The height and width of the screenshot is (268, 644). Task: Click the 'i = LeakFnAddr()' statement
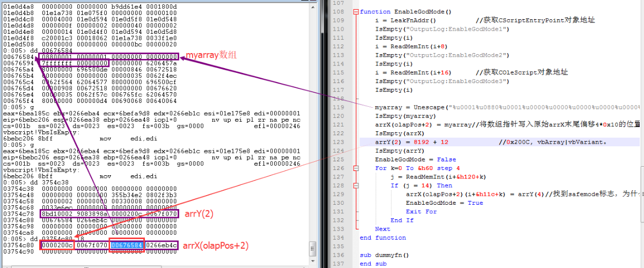(406, 20)
